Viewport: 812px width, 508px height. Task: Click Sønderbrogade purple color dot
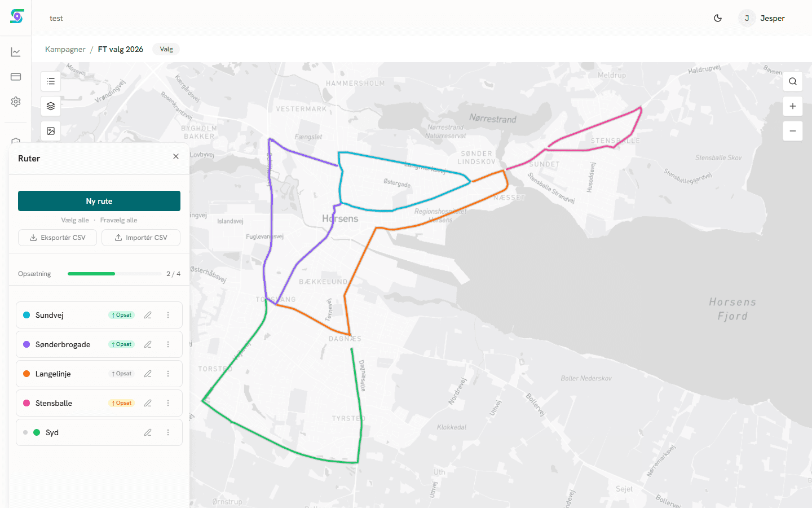[x=27, y=344]
